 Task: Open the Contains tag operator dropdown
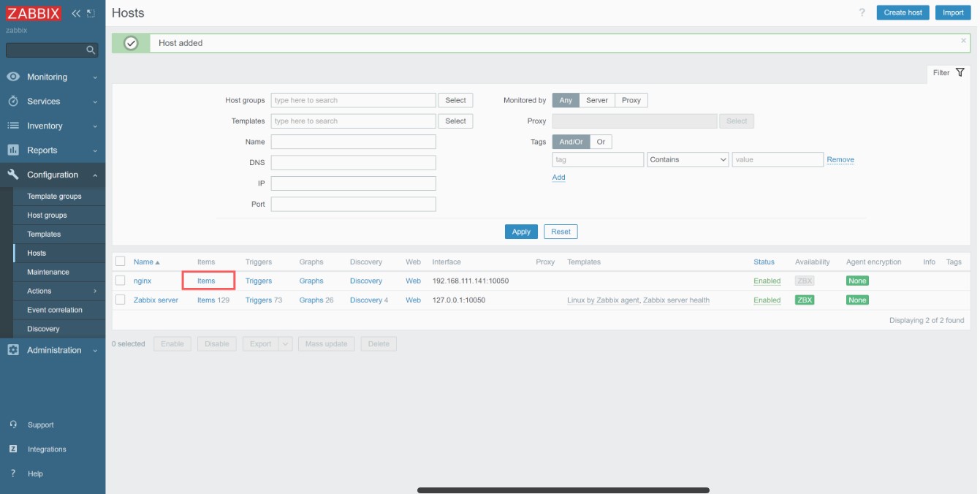pos(688,159)
